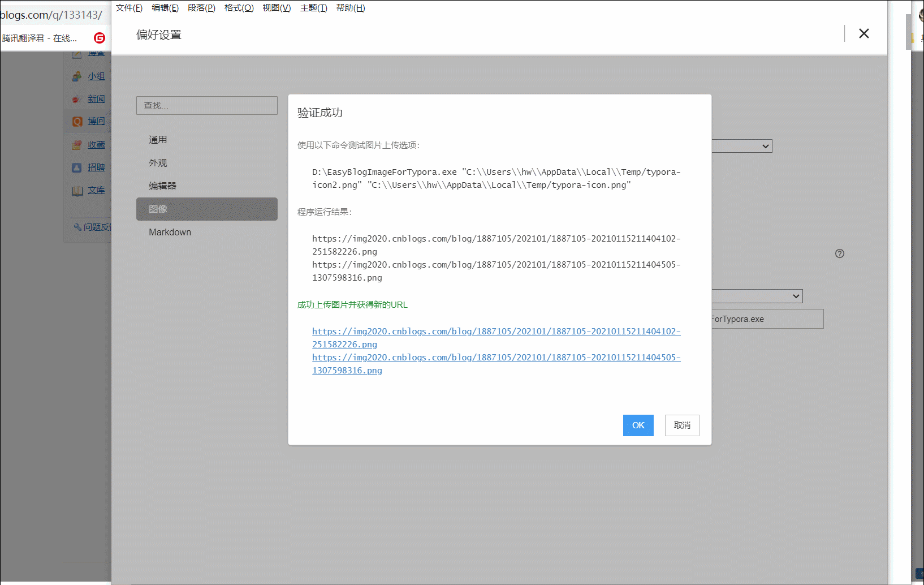Open the 帮助(H) menu

350,8
